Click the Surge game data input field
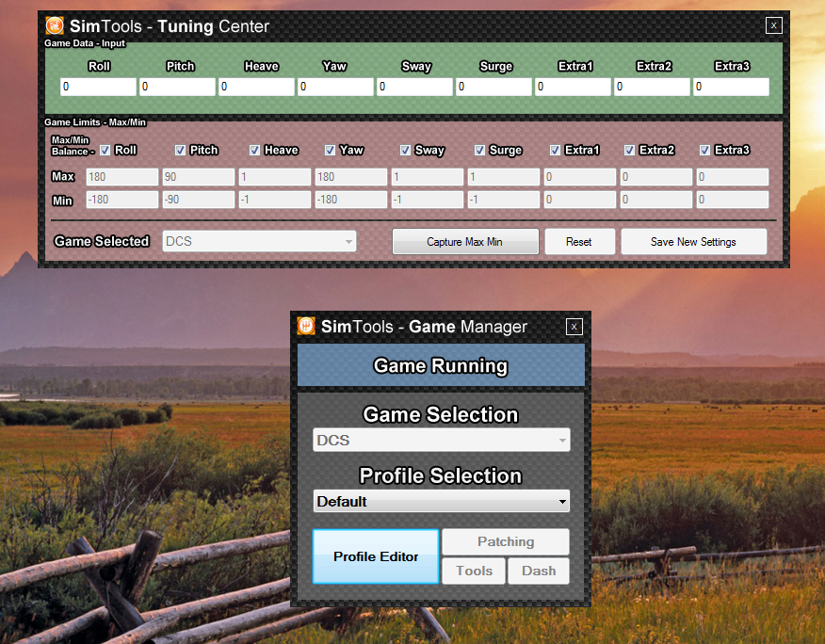 click(493, 87)
